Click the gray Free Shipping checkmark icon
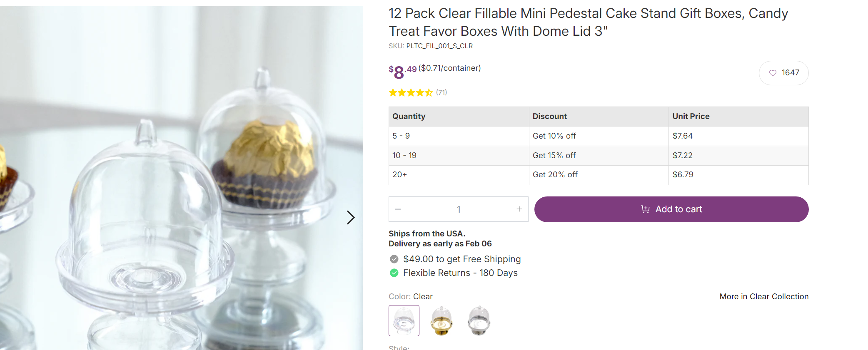Viewport: 868px width, 350px height. [x=394, y=259]
